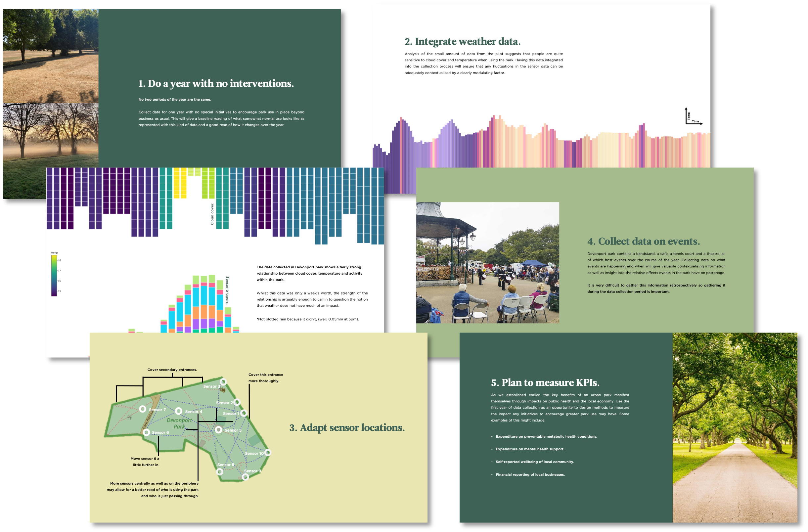Click the "5. Plan to measure KPIs." heading

(545, 382)
